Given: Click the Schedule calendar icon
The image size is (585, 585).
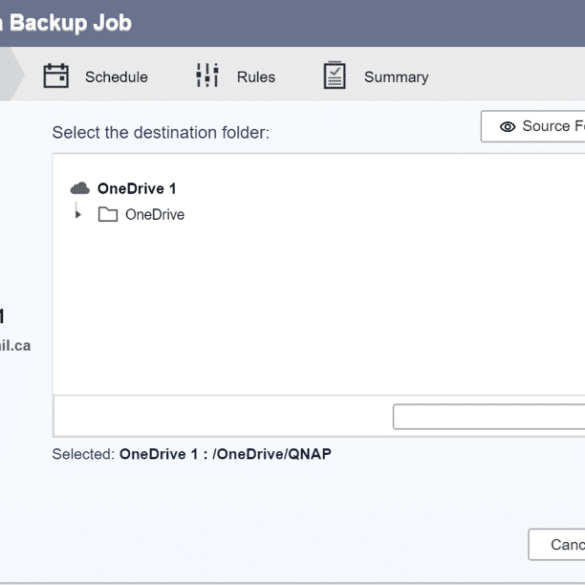Looking at the screenshot, I should point(56,76).
